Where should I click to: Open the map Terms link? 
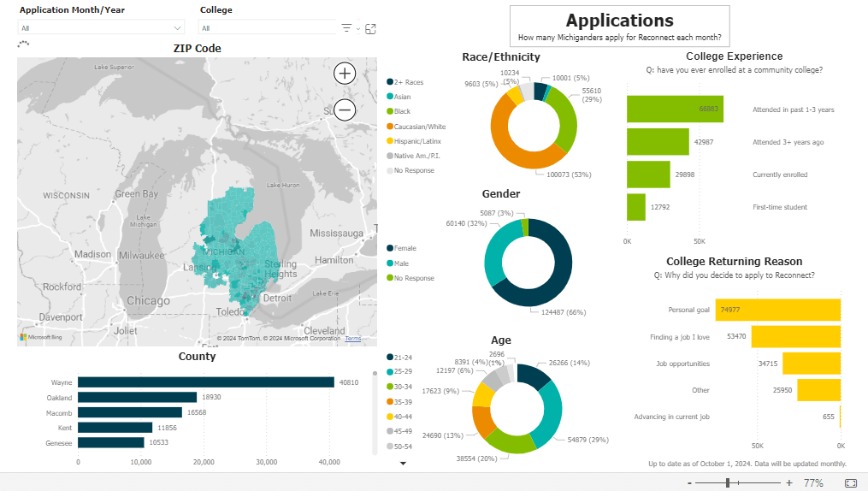[x=352, y=338]
